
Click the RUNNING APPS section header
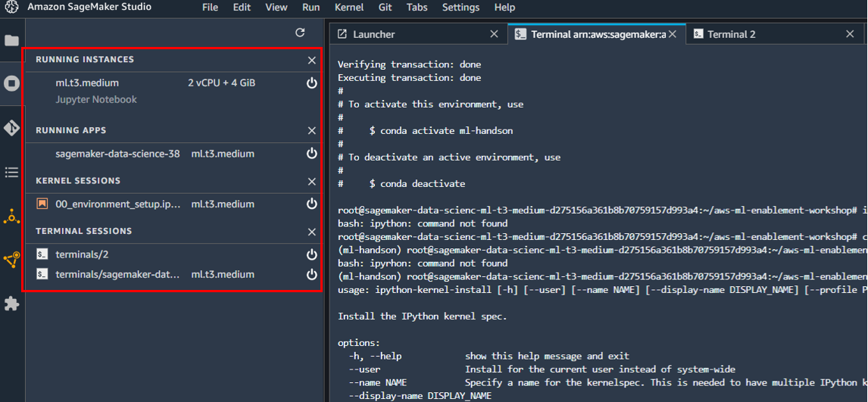71,130
